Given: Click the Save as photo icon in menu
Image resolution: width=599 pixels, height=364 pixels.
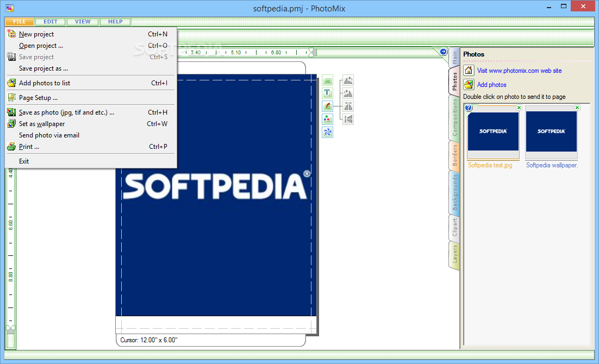Looking at the screenshot, I should (x=11, y=112).
